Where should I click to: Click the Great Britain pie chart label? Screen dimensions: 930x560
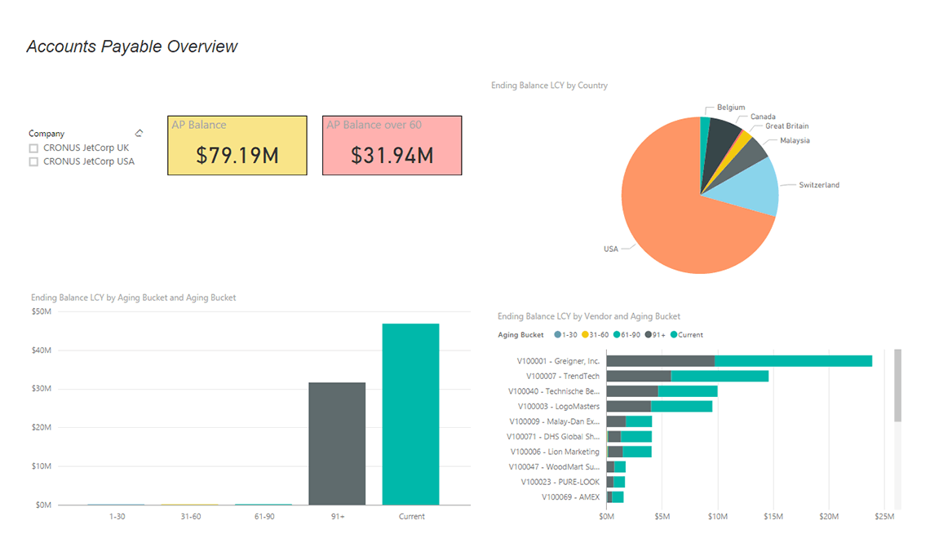pyautogui.click(x=787, y=126)
